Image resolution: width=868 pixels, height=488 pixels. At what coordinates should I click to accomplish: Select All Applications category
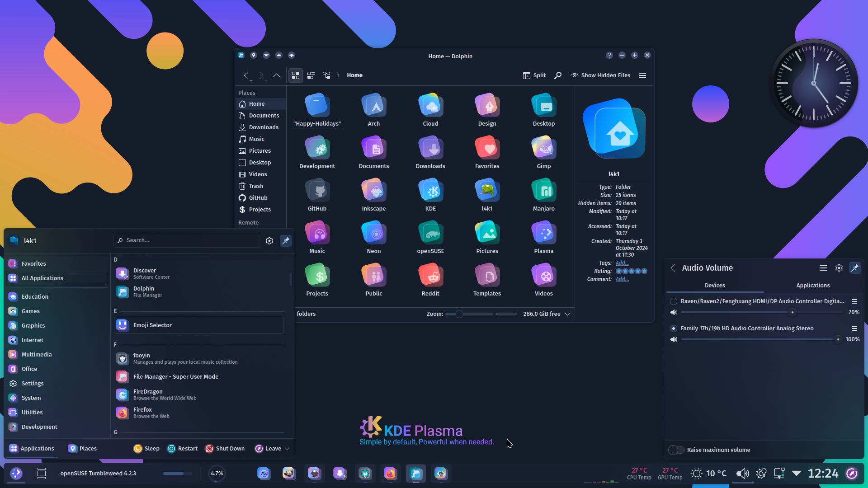tap(57, 278)
